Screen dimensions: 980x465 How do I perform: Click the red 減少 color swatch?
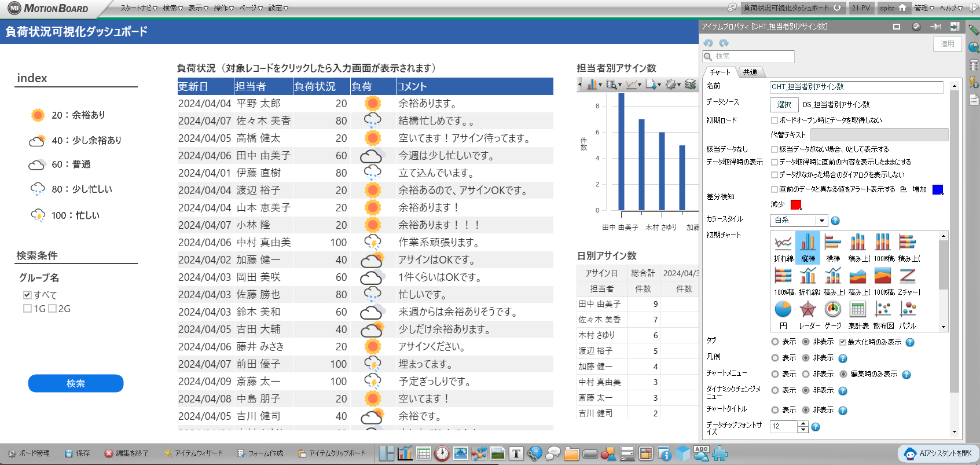point(796,204)
